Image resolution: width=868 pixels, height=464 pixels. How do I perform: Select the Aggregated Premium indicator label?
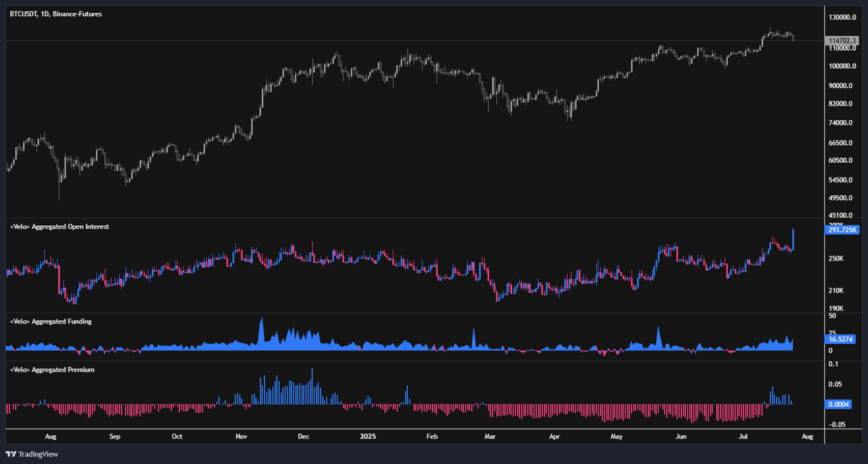click(x=52, y=369)
